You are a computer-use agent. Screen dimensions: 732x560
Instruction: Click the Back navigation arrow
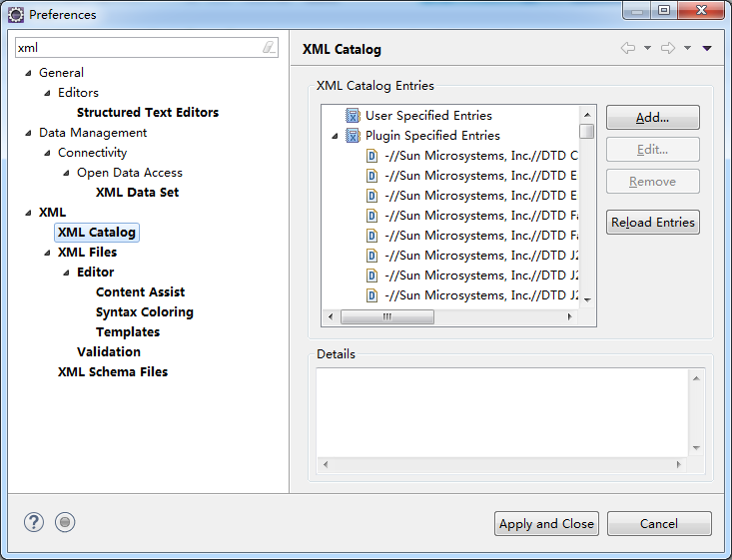tap(628, 48)
